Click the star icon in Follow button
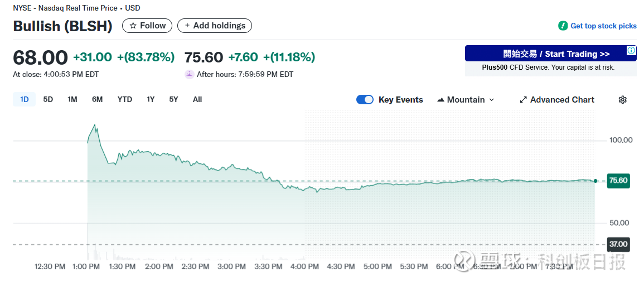This screenshot has height=281, width=644. 133,26
